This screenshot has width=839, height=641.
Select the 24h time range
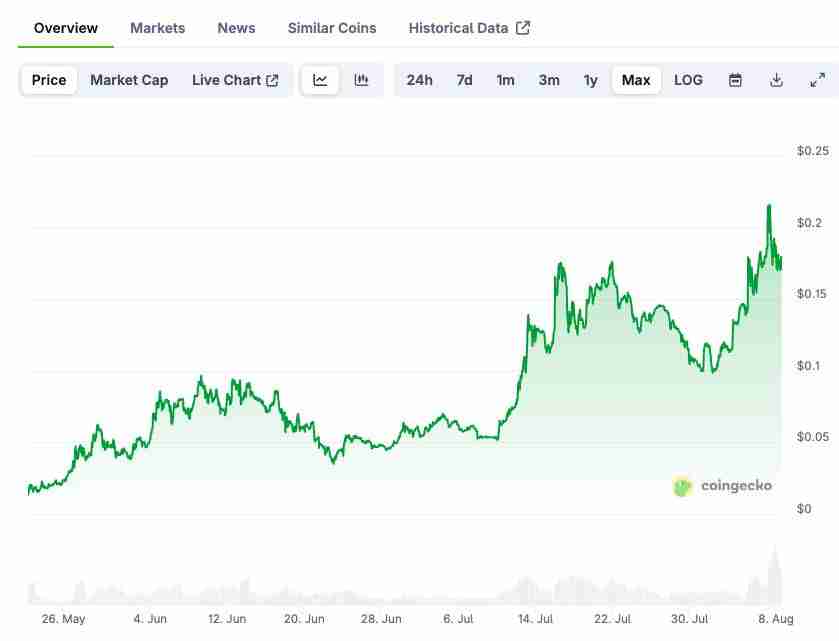pyautogui.click(x=419, y=80)
